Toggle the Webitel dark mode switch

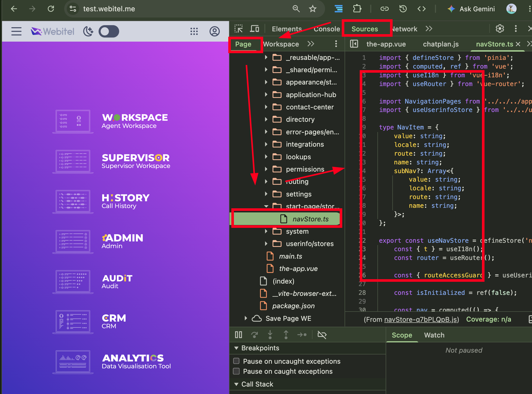[x=109, y=31]
